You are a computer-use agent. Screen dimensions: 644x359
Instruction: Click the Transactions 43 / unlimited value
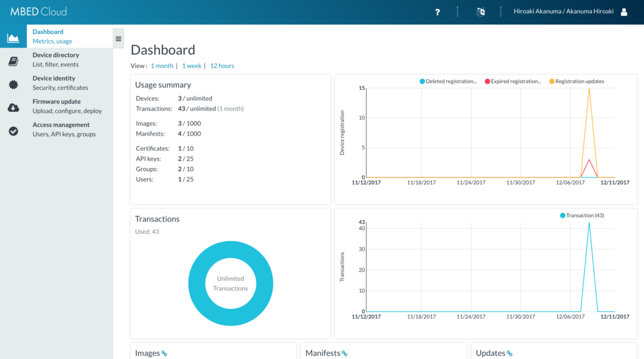pos(211,109)
